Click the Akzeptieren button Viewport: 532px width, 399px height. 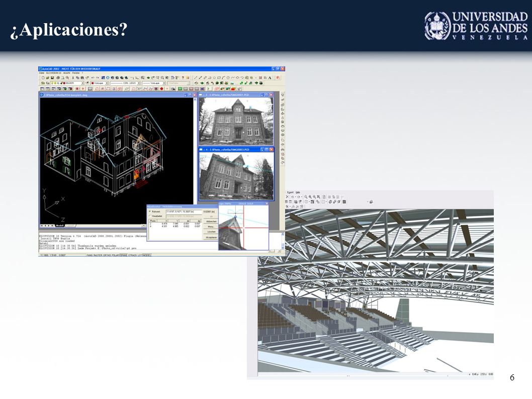pos(211,237)
